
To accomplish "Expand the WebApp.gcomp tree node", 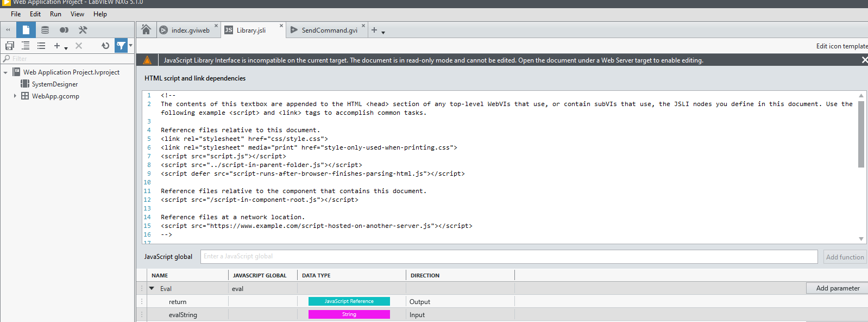I will pos(15,96).
